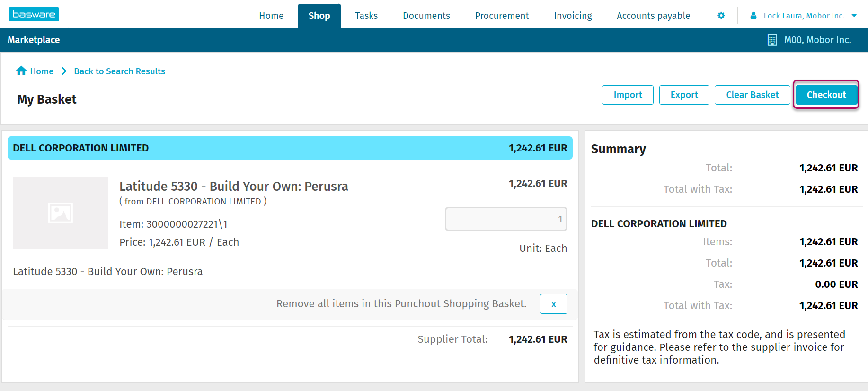Open the Invoicing tab
The image size is (868, 391).
573,16
